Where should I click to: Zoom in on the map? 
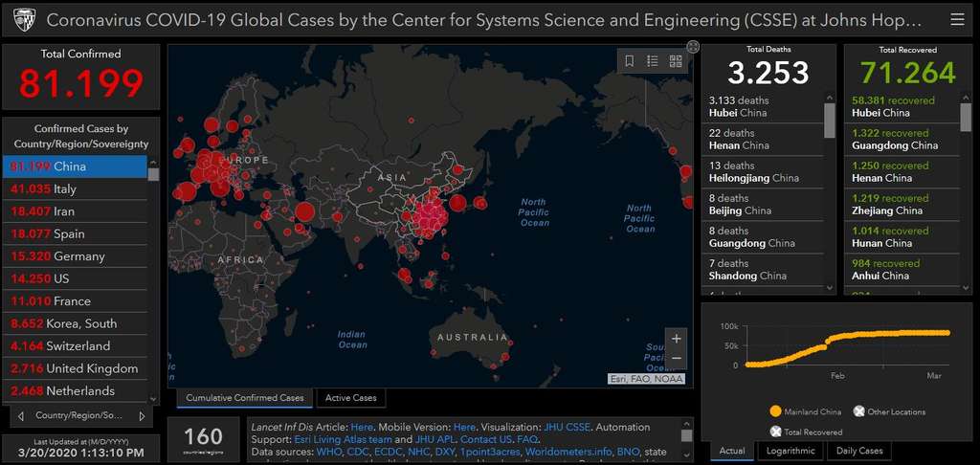677,339
